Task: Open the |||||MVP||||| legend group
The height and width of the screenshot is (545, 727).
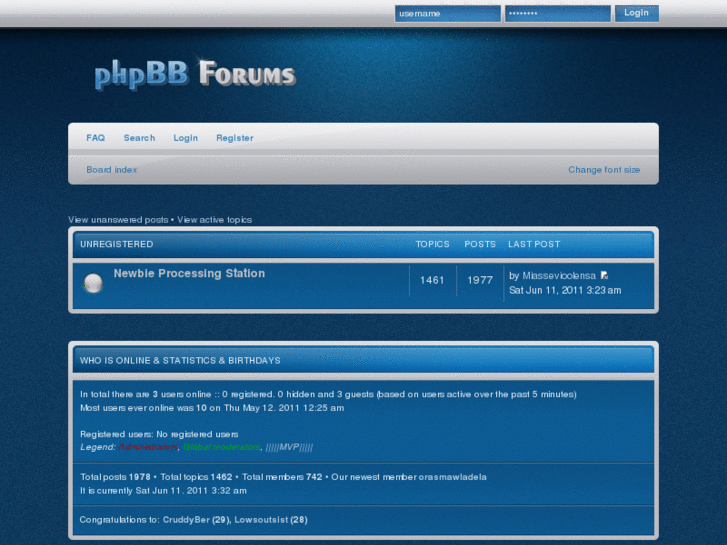Action: [x=289, y=447]
